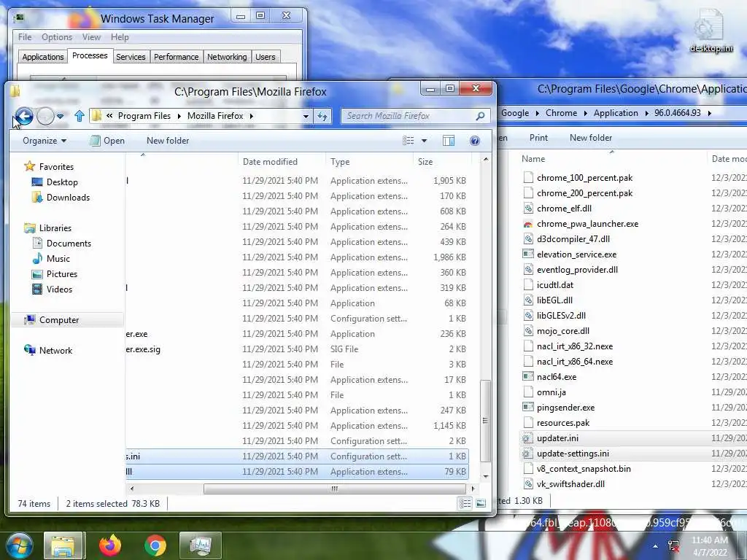
Task: Expand the address bar history dropdown
Action: tap(306, 116)
